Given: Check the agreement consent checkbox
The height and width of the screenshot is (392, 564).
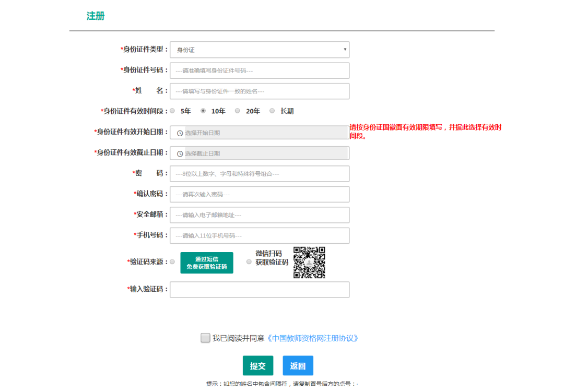Looking at the screenshot, I should pos(206,338).
